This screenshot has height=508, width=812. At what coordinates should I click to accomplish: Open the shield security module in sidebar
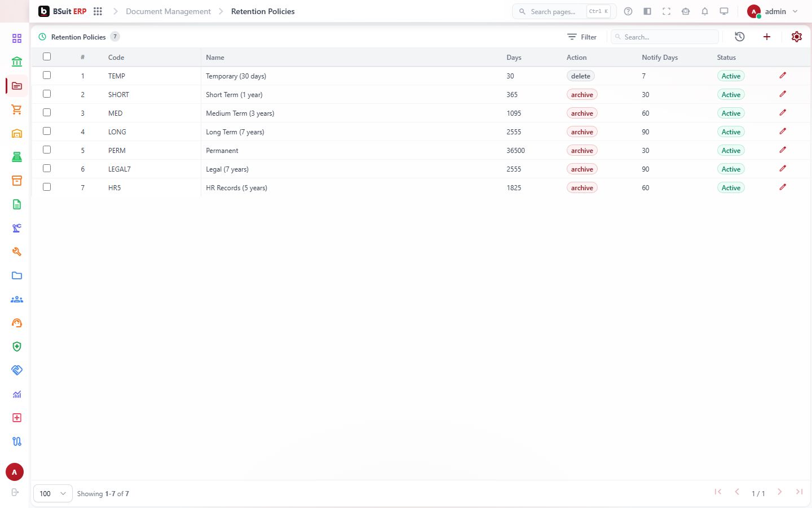pos(17,347)
